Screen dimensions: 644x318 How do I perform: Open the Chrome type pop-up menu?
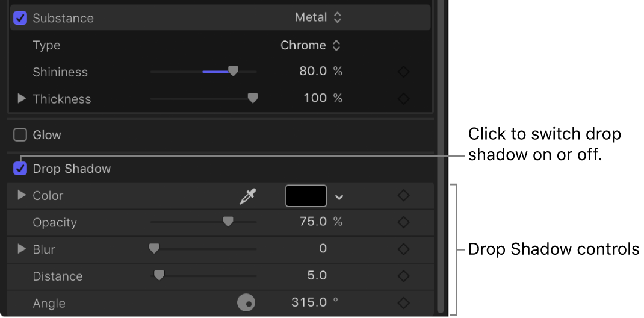pos(311,45)
